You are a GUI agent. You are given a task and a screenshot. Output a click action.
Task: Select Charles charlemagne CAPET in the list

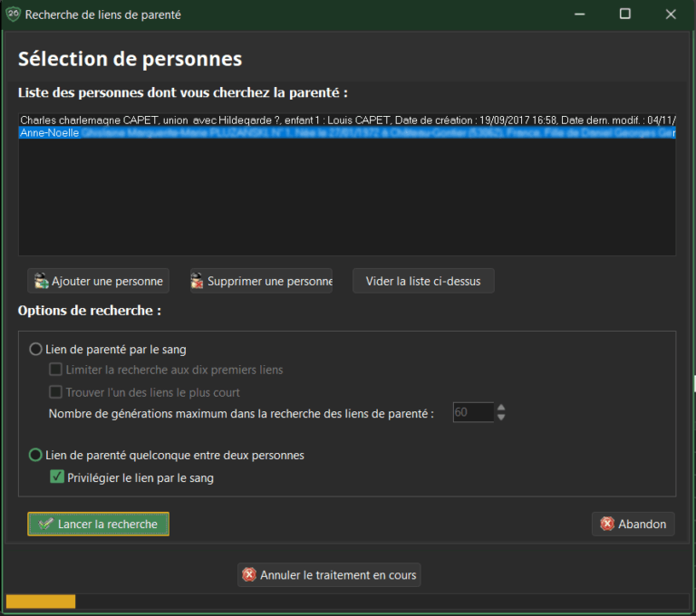(181, 120)
